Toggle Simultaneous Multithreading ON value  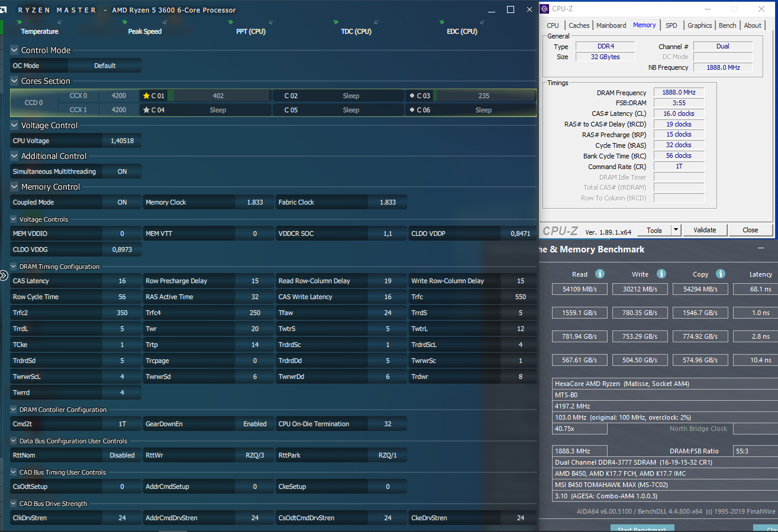[122, 171]
